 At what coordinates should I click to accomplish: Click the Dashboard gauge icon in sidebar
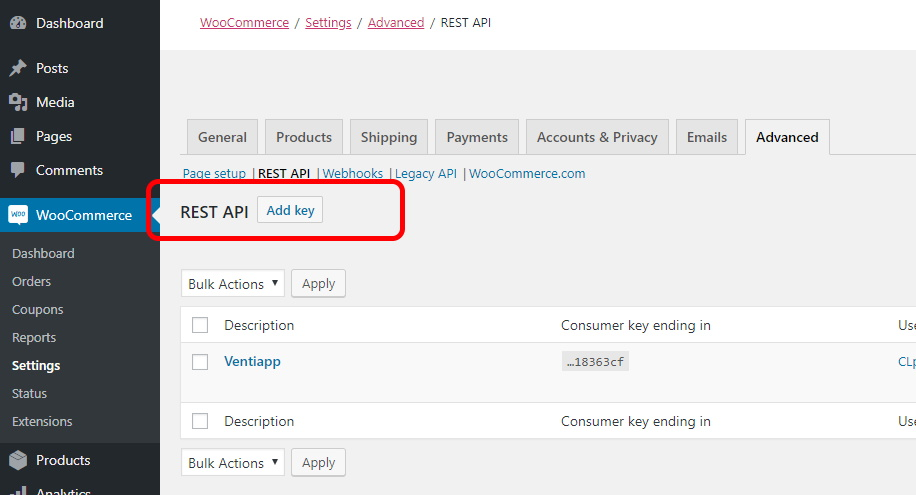(x=18, y=23)
